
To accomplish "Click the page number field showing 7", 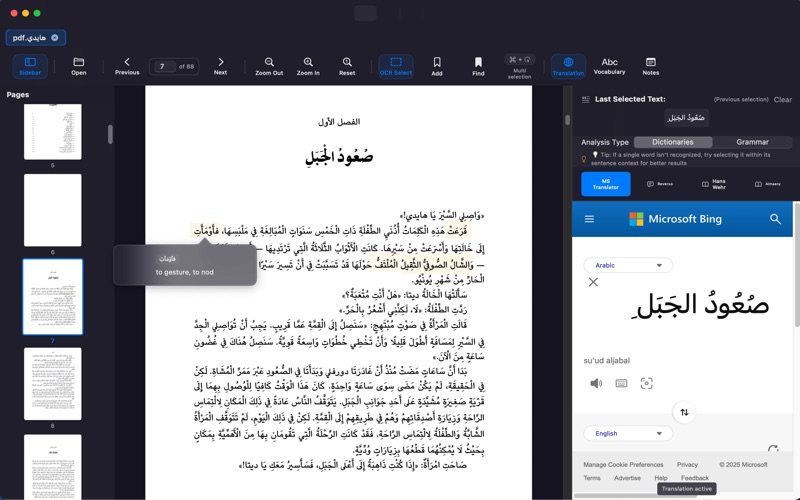I will 164,66.
